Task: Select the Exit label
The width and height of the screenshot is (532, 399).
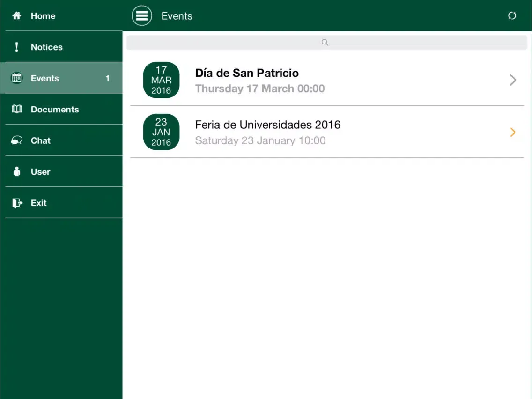Action: (x=39, y=203)
